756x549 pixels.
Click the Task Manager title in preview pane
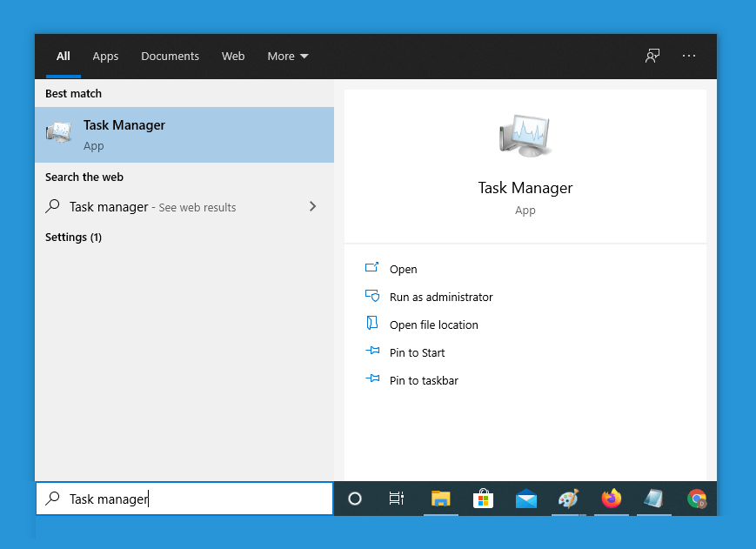[525, 188]
